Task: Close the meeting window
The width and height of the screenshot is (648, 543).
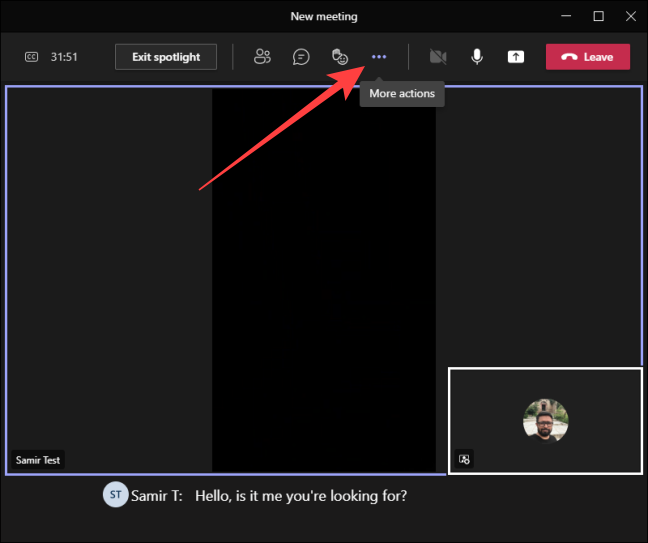Action: [x=631, y=17]
